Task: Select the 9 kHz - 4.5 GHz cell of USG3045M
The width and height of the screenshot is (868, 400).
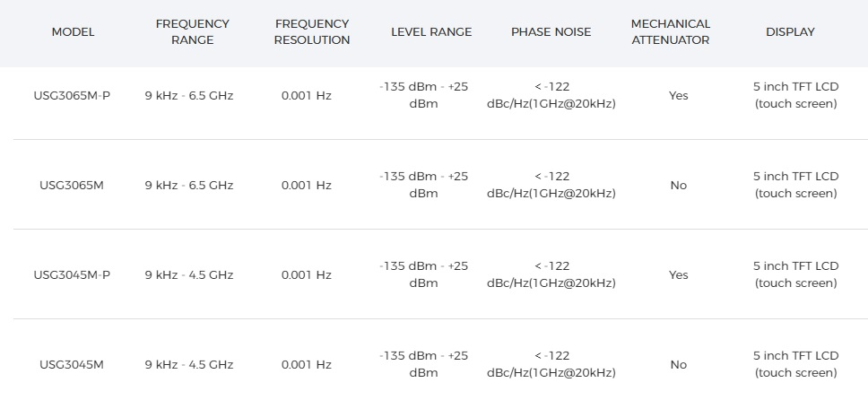Action: tap(189, 364)
